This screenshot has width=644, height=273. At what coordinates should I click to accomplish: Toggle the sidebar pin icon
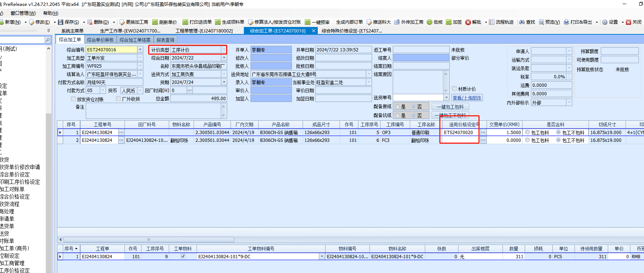click(48, 31)
